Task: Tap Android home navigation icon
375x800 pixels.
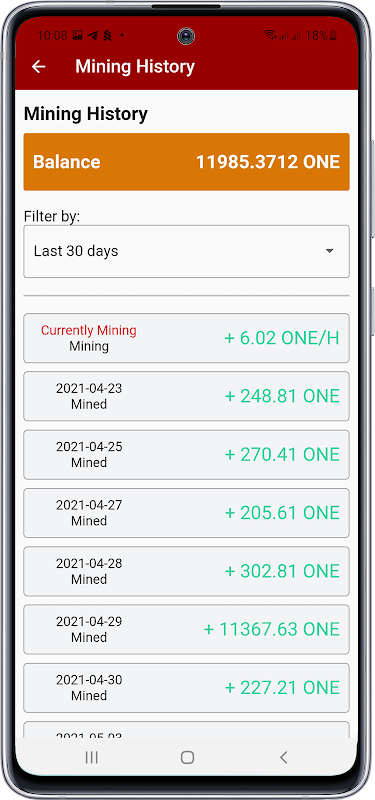Action: tap(187, 758)
